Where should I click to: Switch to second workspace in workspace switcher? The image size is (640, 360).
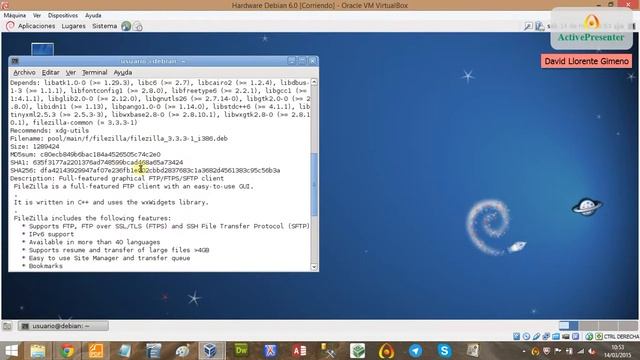[588, 325]
